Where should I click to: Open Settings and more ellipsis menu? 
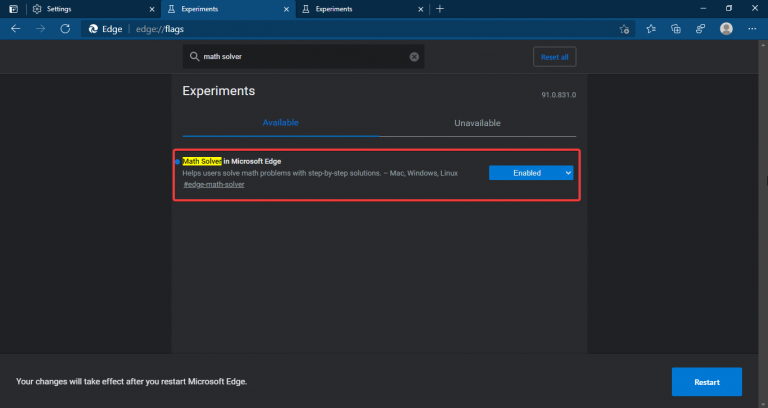click(x=752, y=29)
